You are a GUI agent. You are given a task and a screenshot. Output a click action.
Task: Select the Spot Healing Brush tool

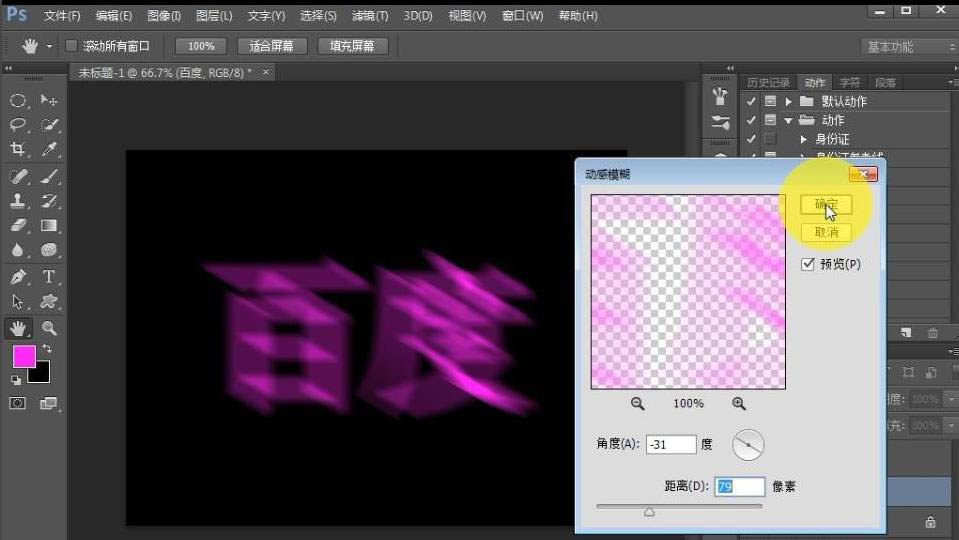[x=18, y=177]
